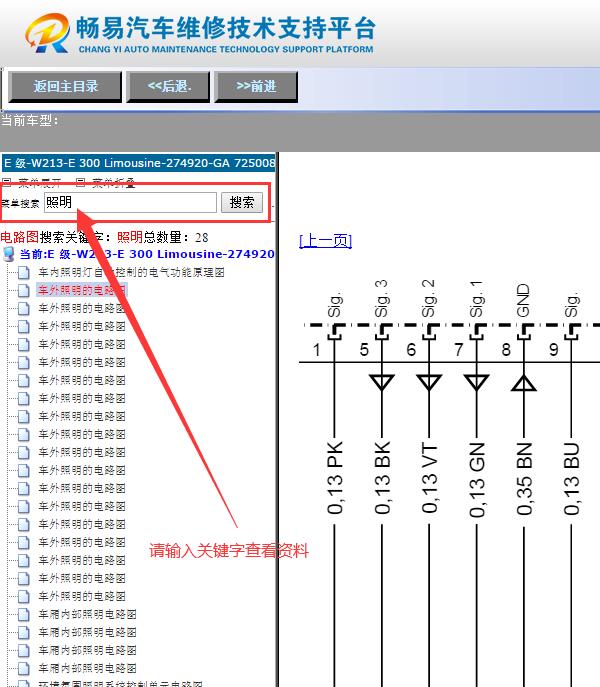The image size is (600, 687).
Task: Focus the 菜单搜索 input containing 照明
Action: click(130, 202)
